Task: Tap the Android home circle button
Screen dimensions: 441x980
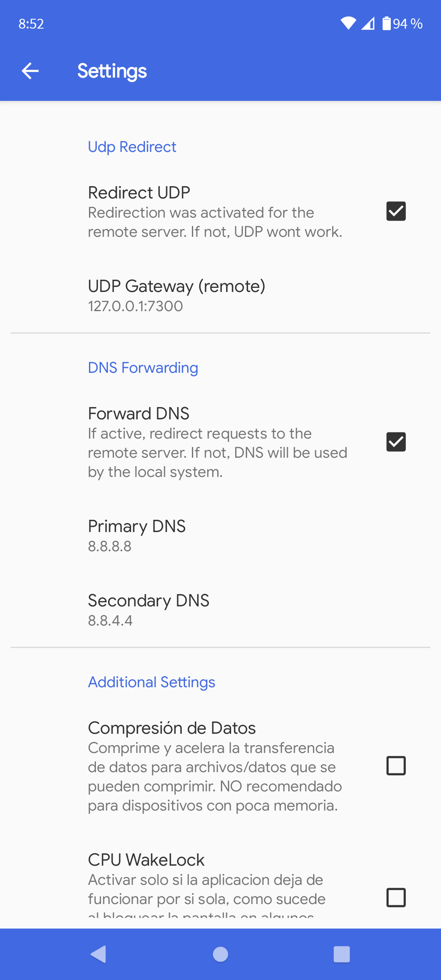Action: point(220,954)
